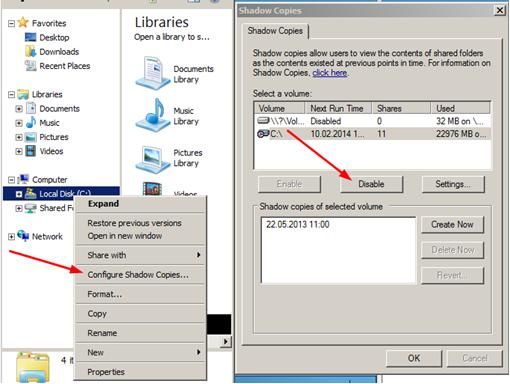Click the Used column header
Viewport: 510px width, 384px height.
pyautogui.click(x=460, y=108)
